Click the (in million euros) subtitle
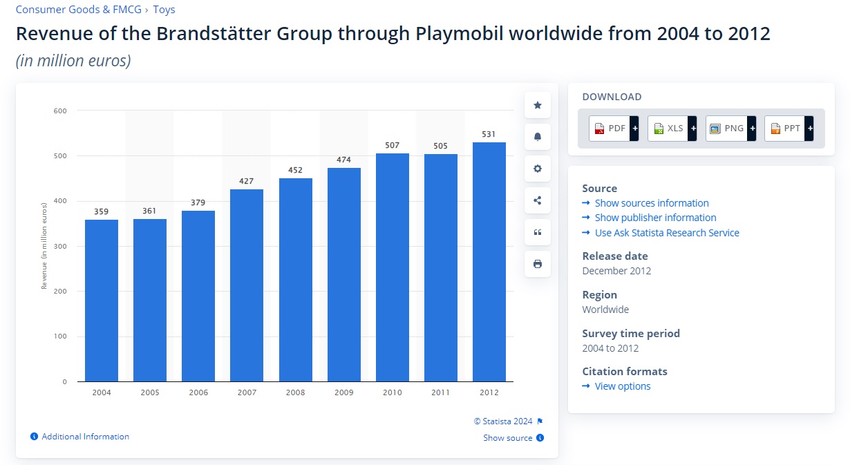 pyautogui.click(x=73, y=61)
